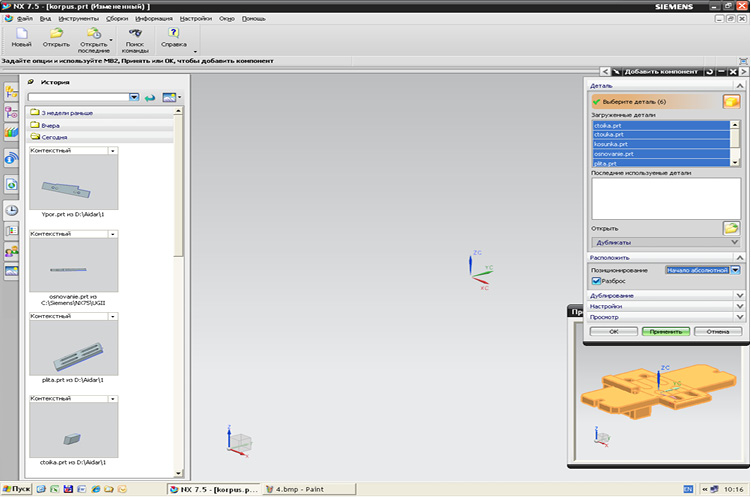This screenshot has width=751, height=497.
Task: Open the System Materials sidebar icon
Action: 11,231
